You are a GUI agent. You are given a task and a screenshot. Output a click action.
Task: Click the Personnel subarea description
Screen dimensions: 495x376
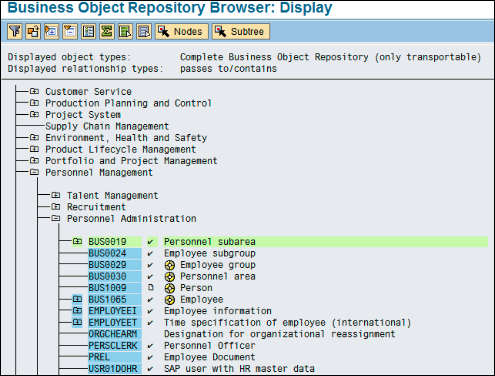click(x=210, y=242)
